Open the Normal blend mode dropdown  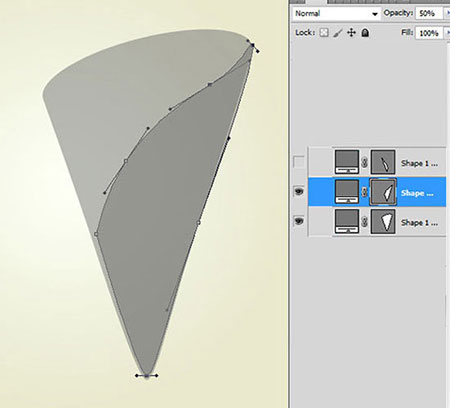pyautogui.click(x=336, y=14)
